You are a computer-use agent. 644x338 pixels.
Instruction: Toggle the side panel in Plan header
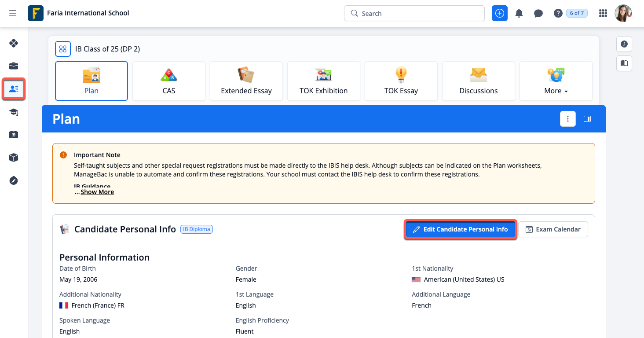pos(587,119)
